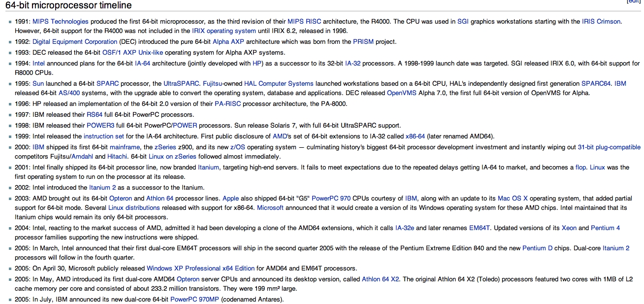Click the Xeon link
644x304 pixels.
pos(569,228)
